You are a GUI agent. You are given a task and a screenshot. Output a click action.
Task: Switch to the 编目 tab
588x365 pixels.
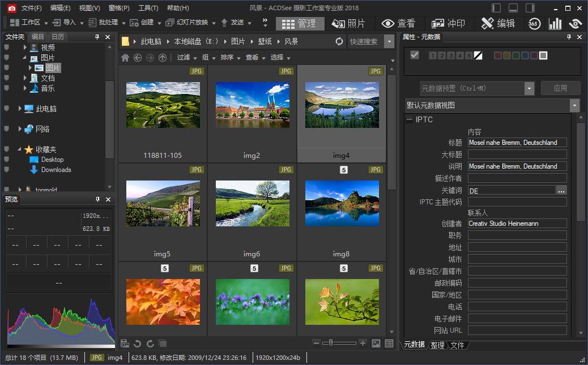(x=37, y=37)
